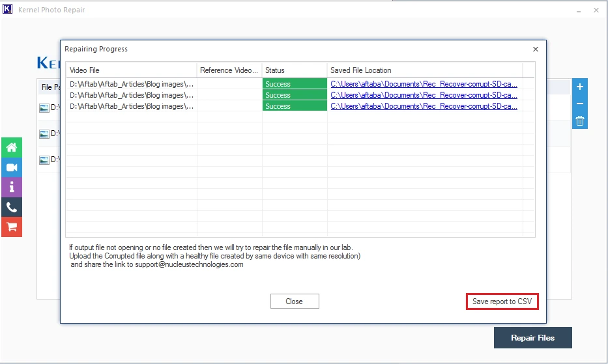Viewport: 608px width, 364px height.
Task: Open the phone contact sidebar icon
Action: coord(11,207)
